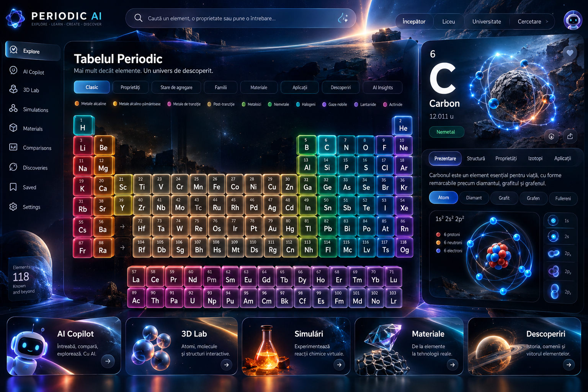The image size is (588, 392).
Task: Expand the actinides arrow beside Ra
Action: click(x=122, y=248)
